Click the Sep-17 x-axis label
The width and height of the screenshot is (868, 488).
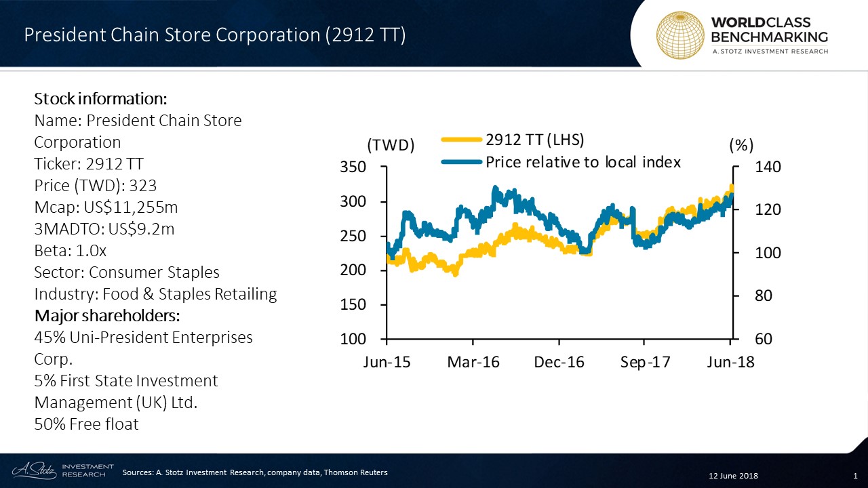click(645, 362)
